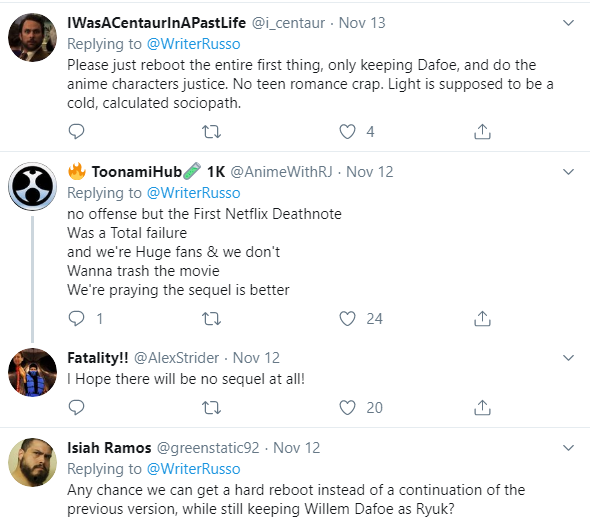This screenshot has height=523, width=590.
Task: Expand the ToonamiHub tweet options chevron
Action: [x=568, y=172]
